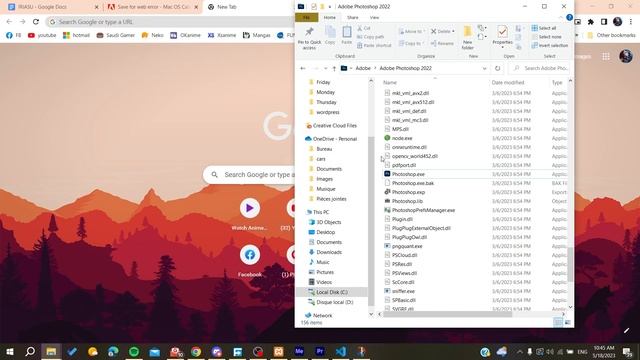Open Other bookmarks folder
This screenshot has height=360, width=640.
(611, 36)
